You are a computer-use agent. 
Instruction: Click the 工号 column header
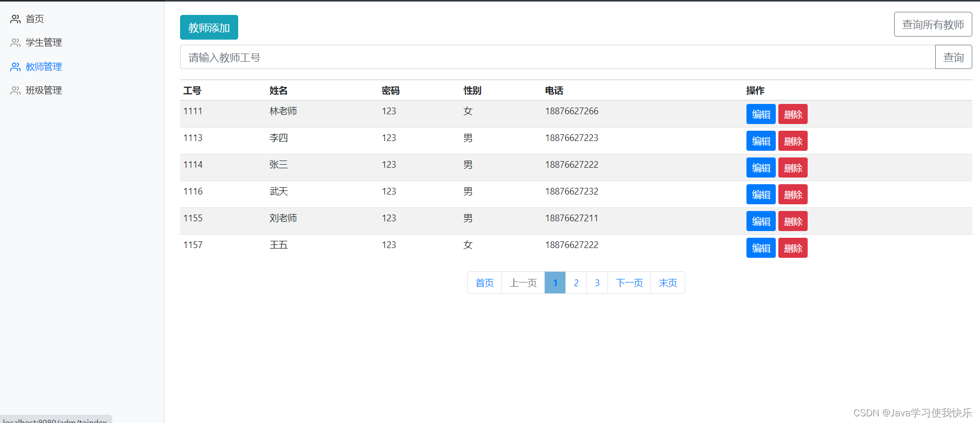[192, 91]
